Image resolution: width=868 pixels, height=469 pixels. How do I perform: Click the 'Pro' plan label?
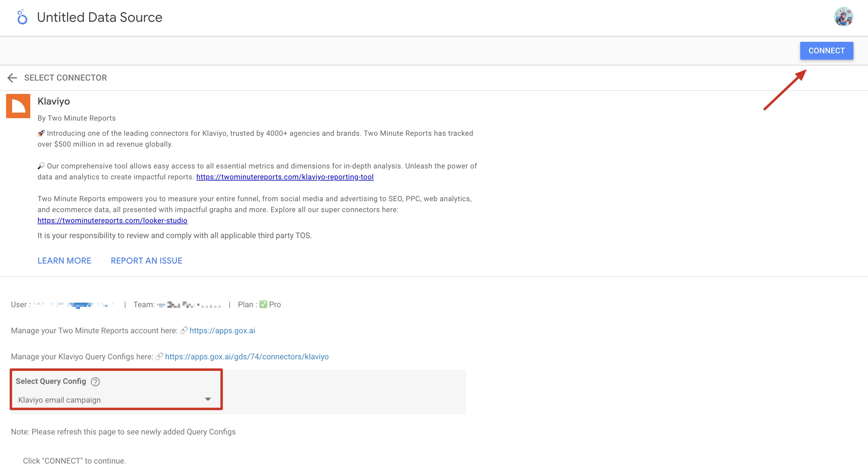click(275, 305)
